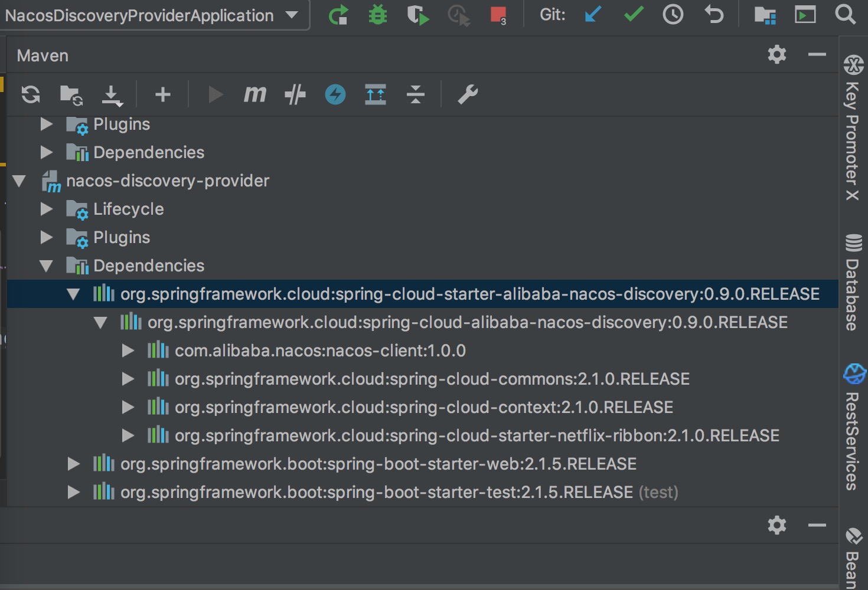Open Bean side tab
This screenshot has height=590, width=868.
853,558
